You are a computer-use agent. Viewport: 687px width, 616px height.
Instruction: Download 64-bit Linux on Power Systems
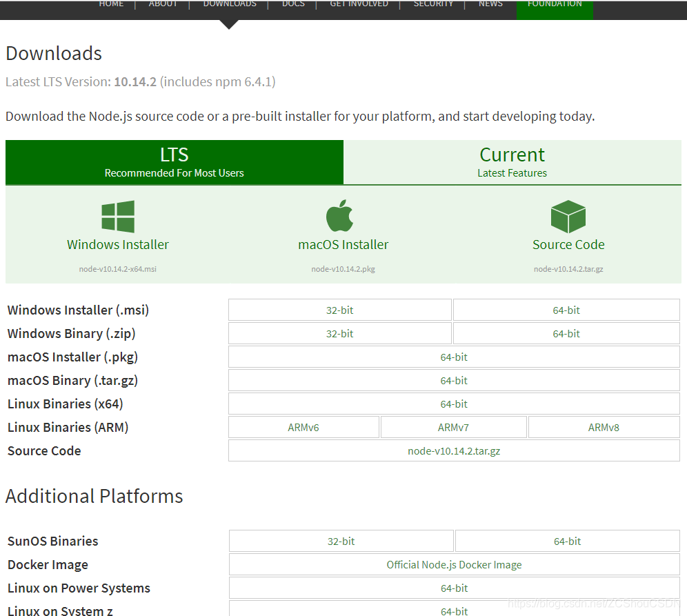click(x=455, y=588)
